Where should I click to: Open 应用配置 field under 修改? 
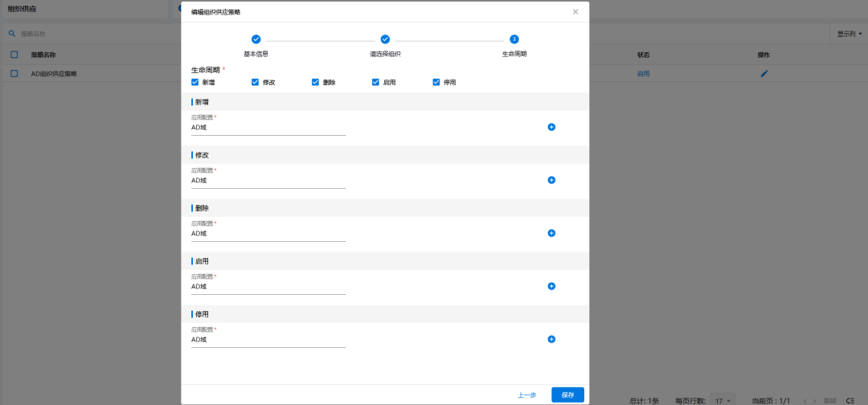[268, 180]
